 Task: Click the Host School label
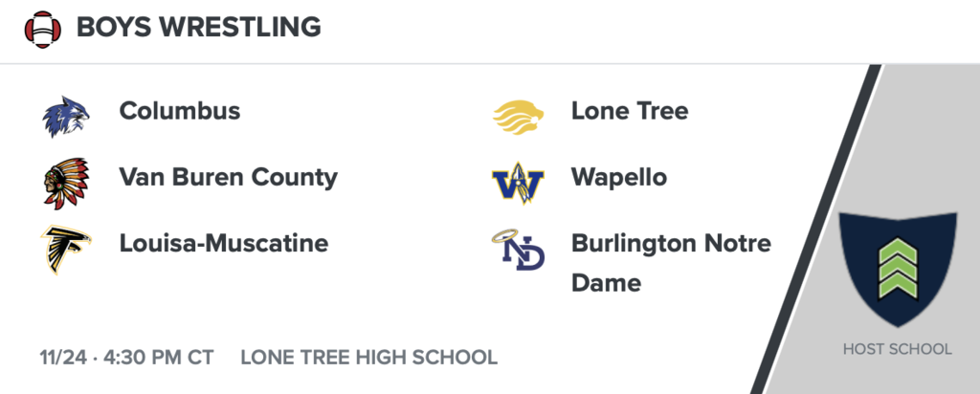897,349
